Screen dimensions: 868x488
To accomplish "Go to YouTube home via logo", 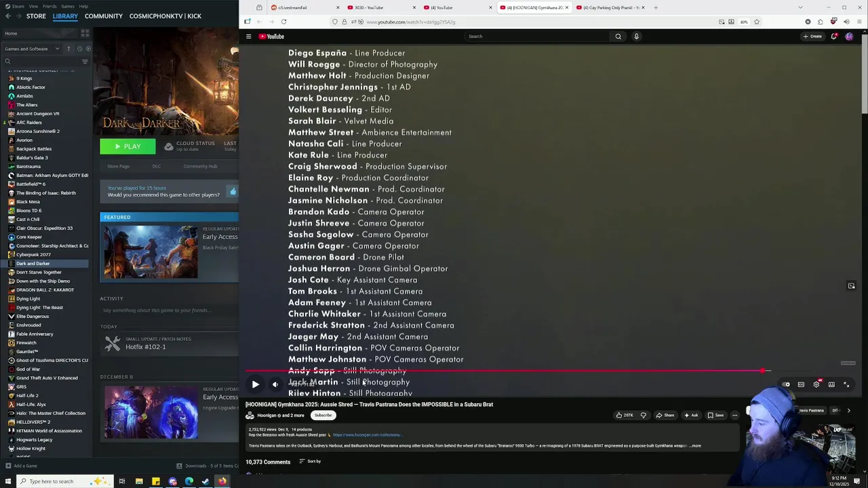I will 271,37.
